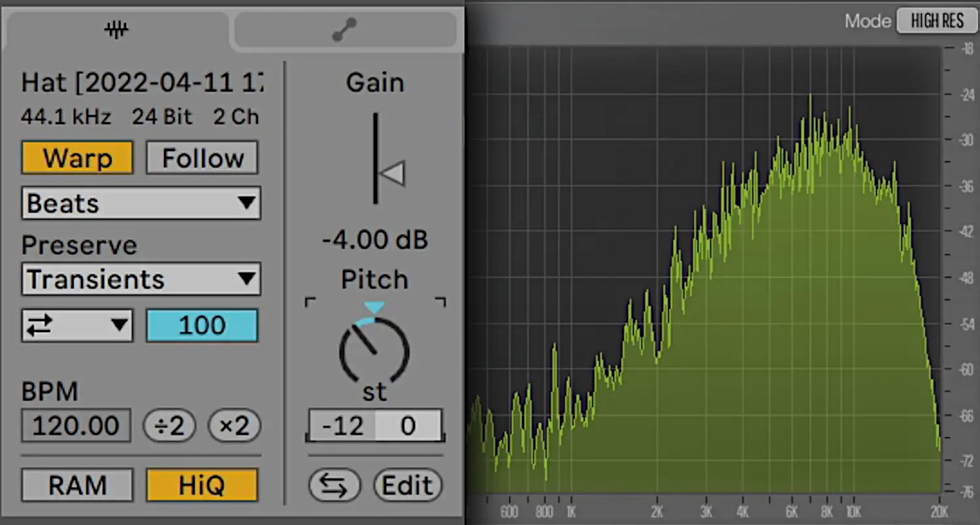The height and width of the screenshot is (525, 980).
Task: Disable the Warp toggle
Action: 77,158
